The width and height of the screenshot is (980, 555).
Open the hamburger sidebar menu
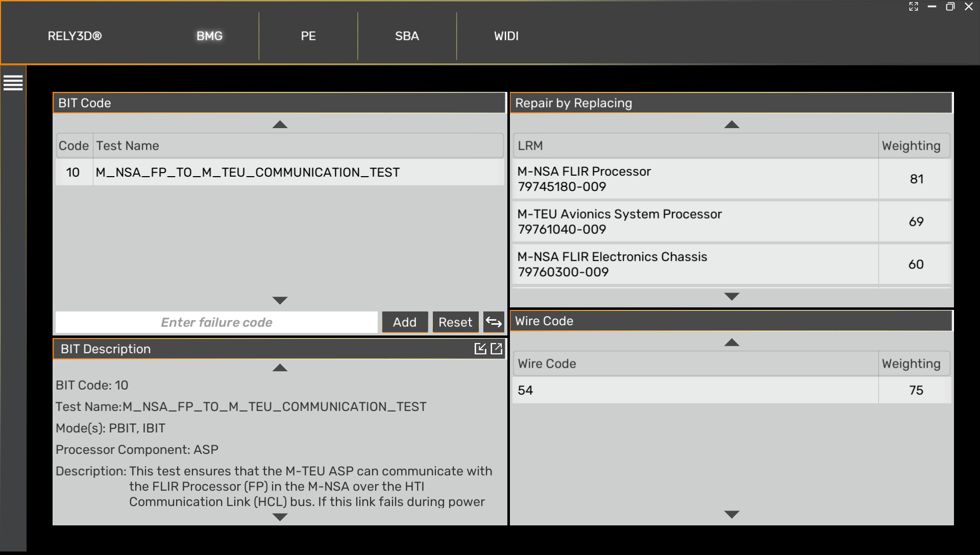pyautogui.click(x=13, y=83)
